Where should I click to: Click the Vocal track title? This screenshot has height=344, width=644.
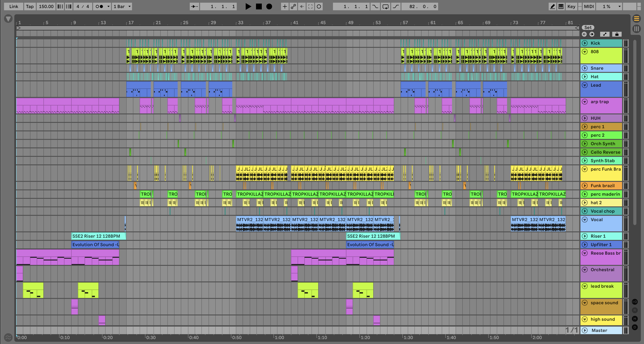point(597,220)
